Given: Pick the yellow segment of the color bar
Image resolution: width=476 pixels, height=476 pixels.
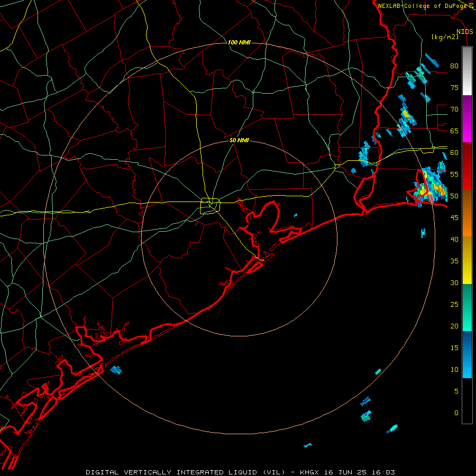Looking at the screenshot, I should coord(467,260).
